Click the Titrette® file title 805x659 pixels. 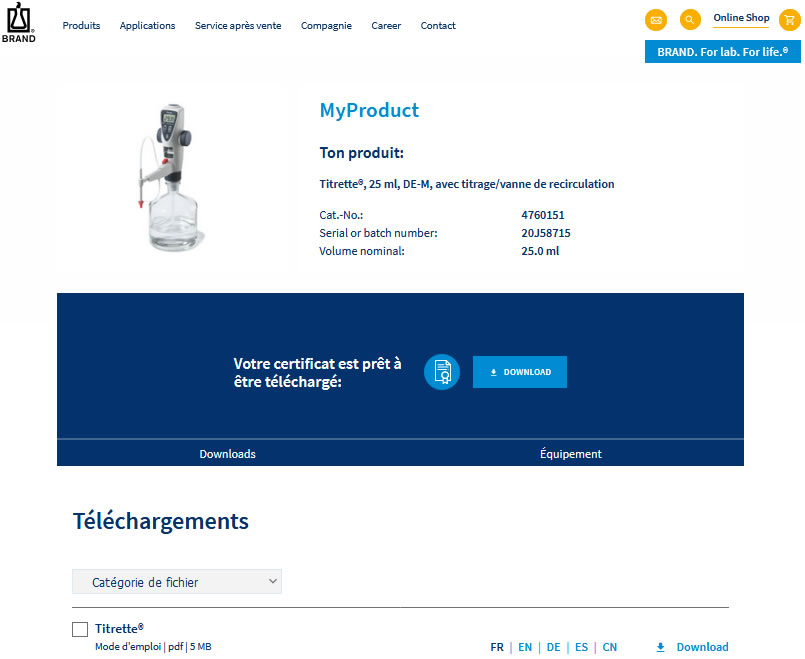pyautogui.click(x=119, y=629)
